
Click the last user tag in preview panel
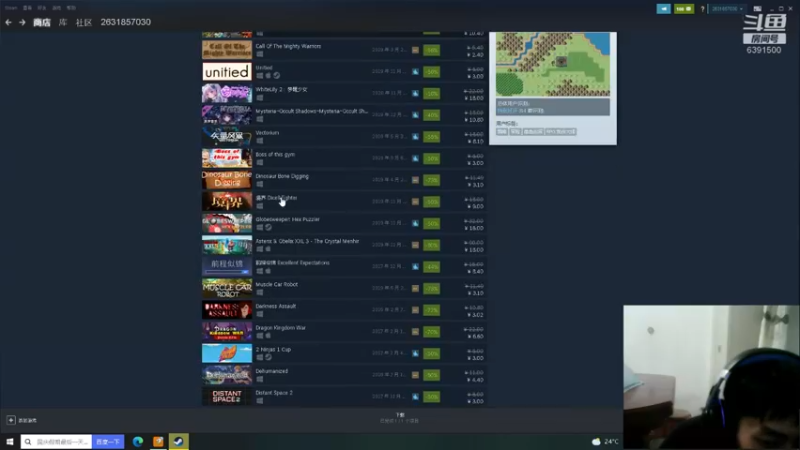561,132
